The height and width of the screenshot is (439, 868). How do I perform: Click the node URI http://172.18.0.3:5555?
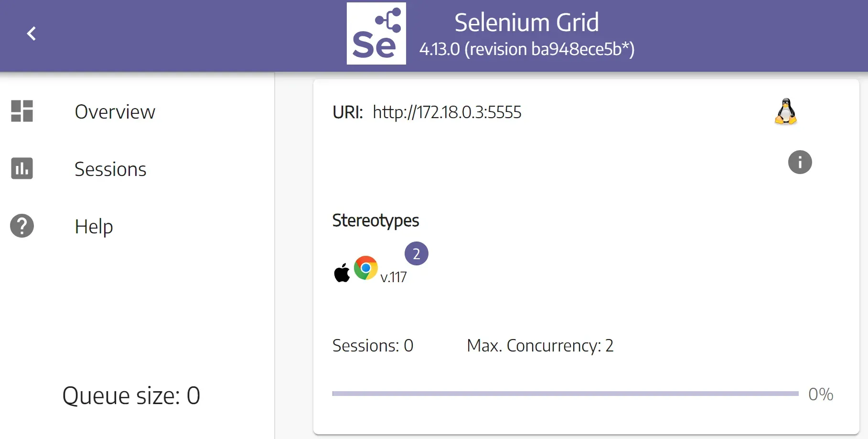pos(447,112)
